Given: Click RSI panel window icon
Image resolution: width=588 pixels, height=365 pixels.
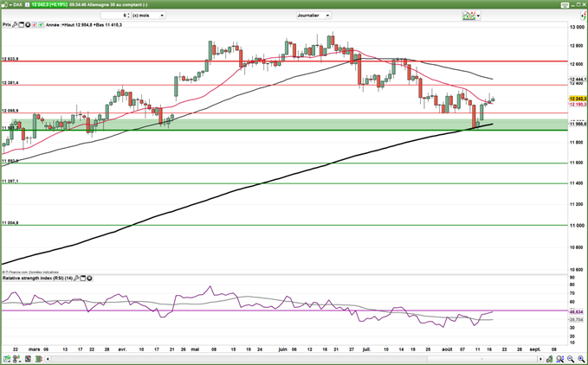Looking at the screenshot, I should coord(83,279).
